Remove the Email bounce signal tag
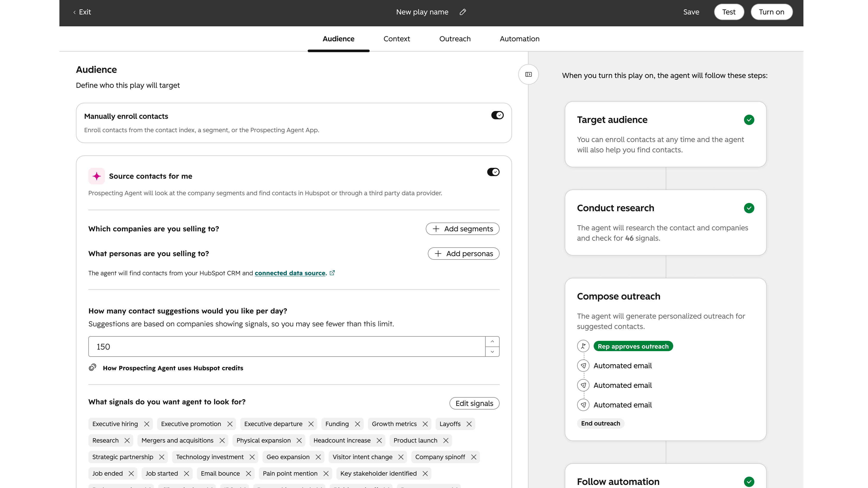This screenshot has width=868, height=488. [248, 474]
